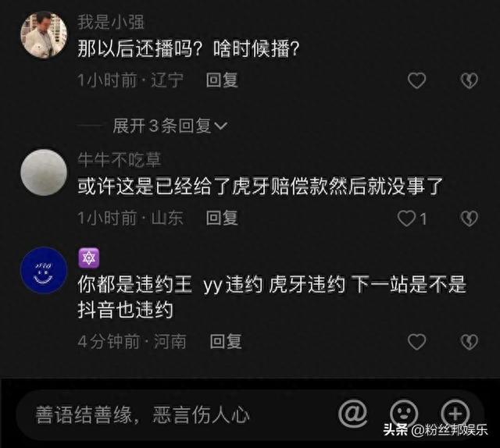Dislike the 违约王 comment from 河南
Image resolution: width=500 pixels, height=448 pixels.
coord(469,342)
